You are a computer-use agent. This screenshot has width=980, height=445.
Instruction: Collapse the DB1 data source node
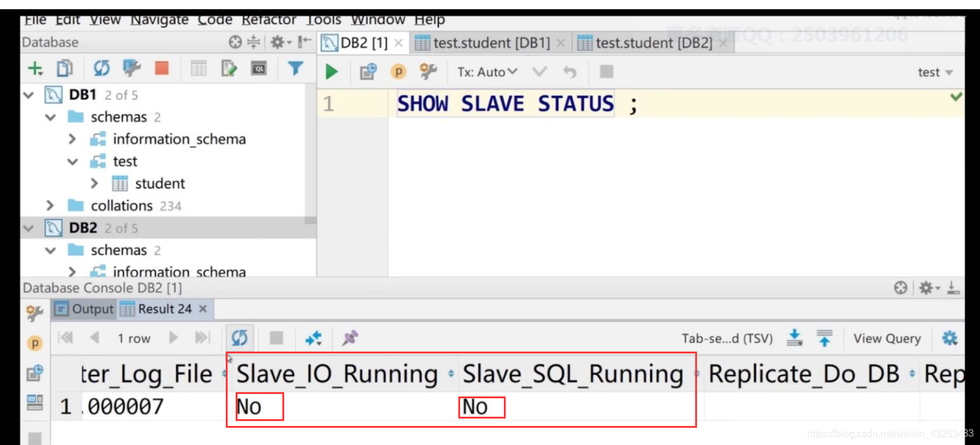tap(28, 95)
